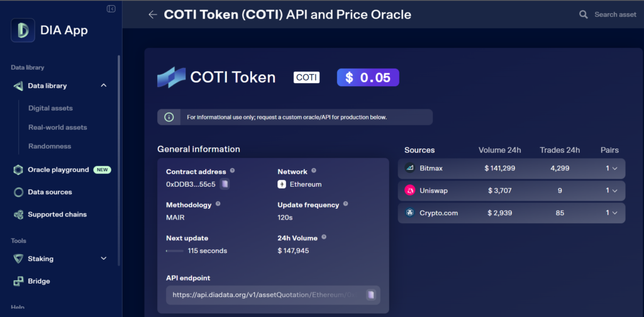Click the Search asset input field
644x317 pixels.
615,14
